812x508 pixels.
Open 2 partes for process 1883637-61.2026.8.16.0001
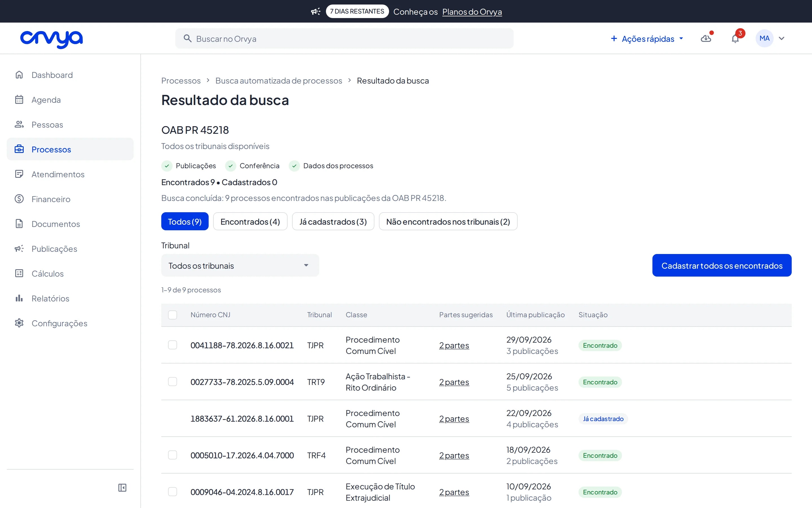click(454, 419)
